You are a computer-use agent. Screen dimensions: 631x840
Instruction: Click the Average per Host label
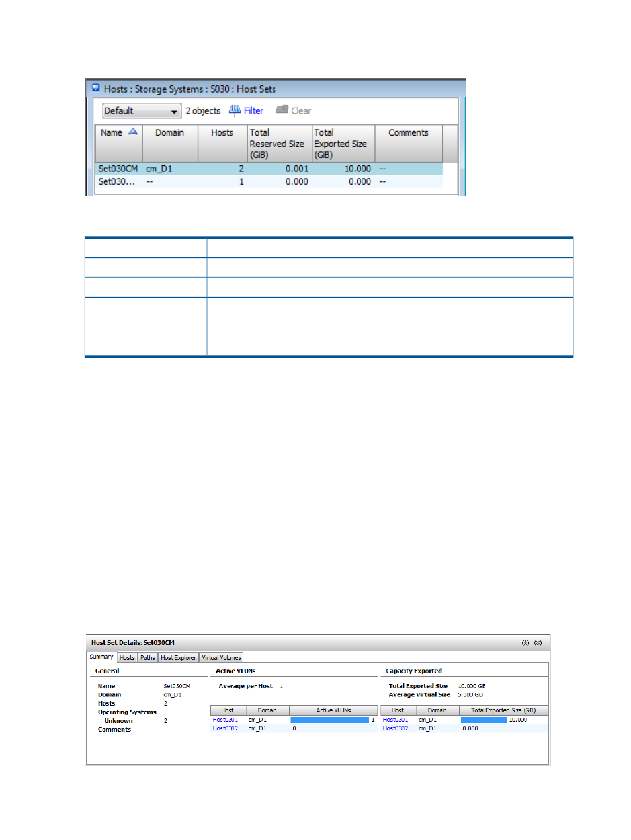coord(245,686)
